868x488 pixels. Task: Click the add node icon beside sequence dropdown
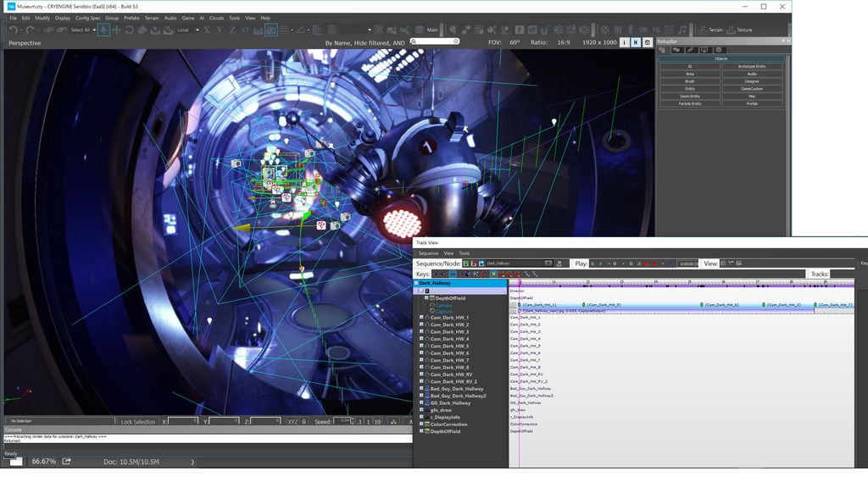[x=559, y=263]
